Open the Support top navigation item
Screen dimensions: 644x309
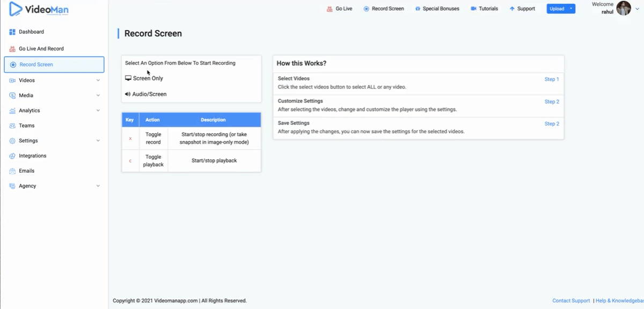522,9
